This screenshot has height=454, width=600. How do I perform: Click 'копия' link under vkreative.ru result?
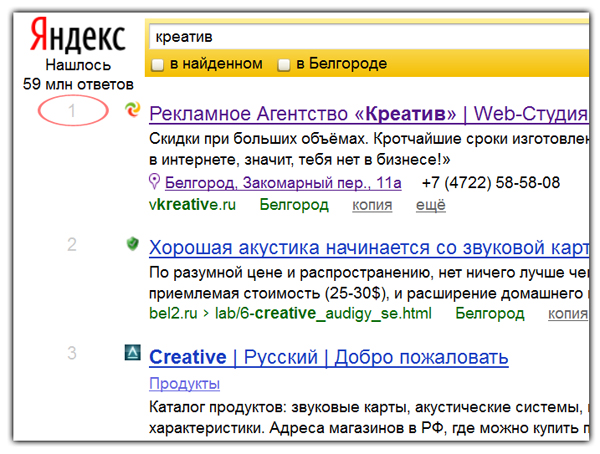[x=372, y=205]
